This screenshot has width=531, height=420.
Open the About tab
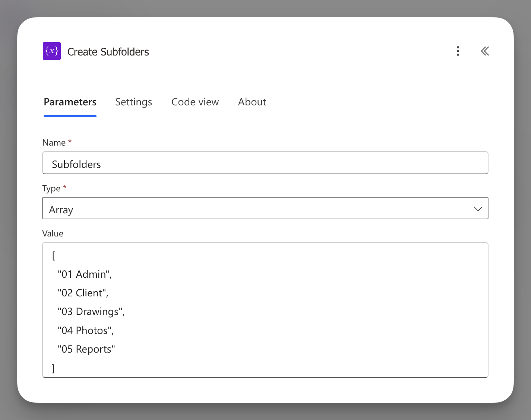pos(252,102)
